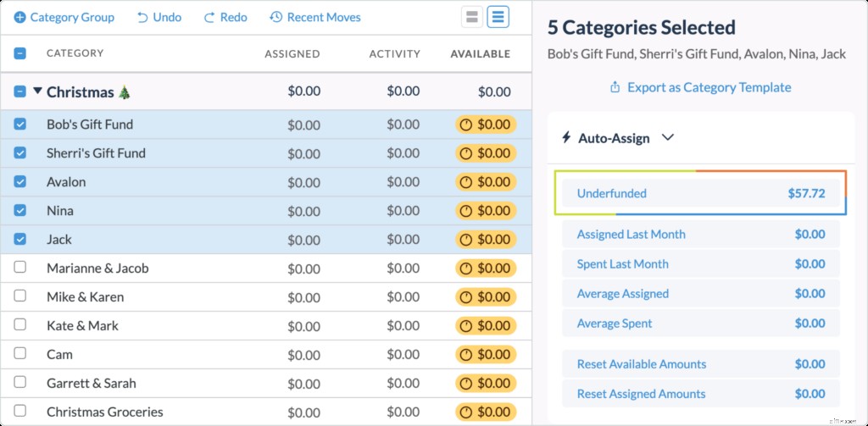Select the Christmas Groceries category row
Screen dimensions: 868x426
tap(105, 412)
